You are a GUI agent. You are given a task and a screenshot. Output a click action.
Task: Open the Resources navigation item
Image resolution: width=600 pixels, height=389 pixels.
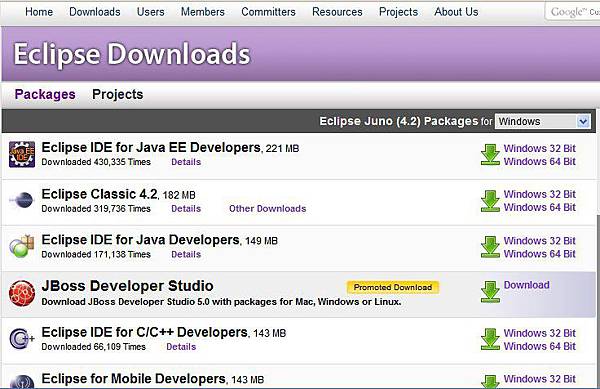pos(337,12)
